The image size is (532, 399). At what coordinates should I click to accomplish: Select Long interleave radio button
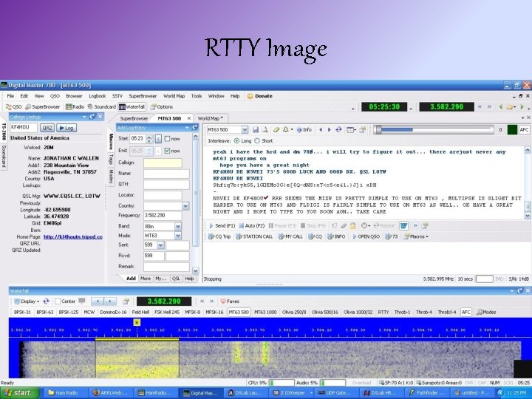236,141
